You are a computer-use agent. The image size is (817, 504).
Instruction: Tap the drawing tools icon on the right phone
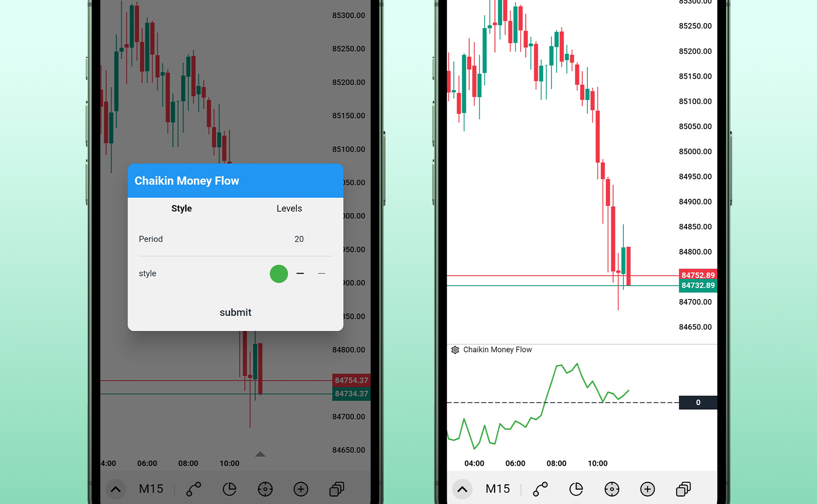click(x=540, y=489)
